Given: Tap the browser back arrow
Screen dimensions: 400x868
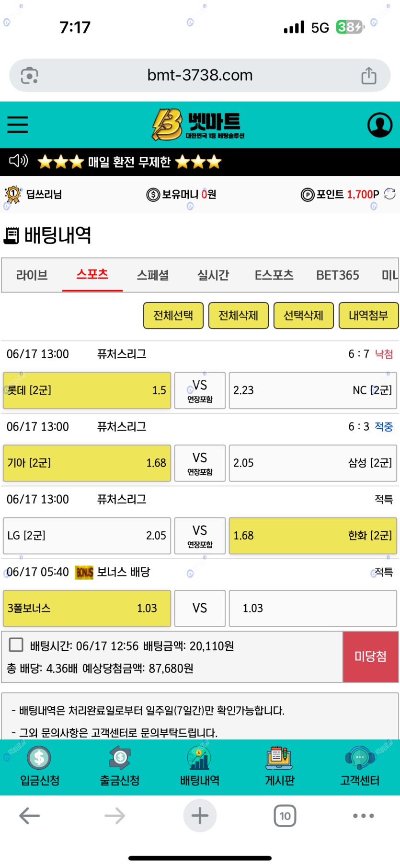Looking at the screenshot, I should (x=29, y=816).
